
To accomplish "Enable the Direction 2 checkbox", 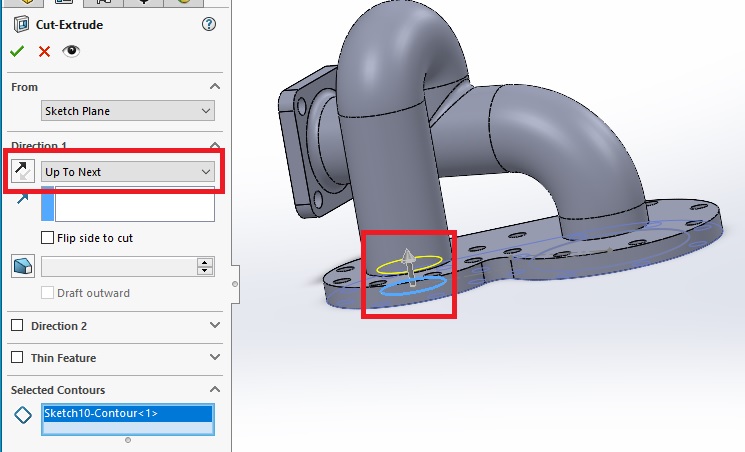I will tap(17, 325).
